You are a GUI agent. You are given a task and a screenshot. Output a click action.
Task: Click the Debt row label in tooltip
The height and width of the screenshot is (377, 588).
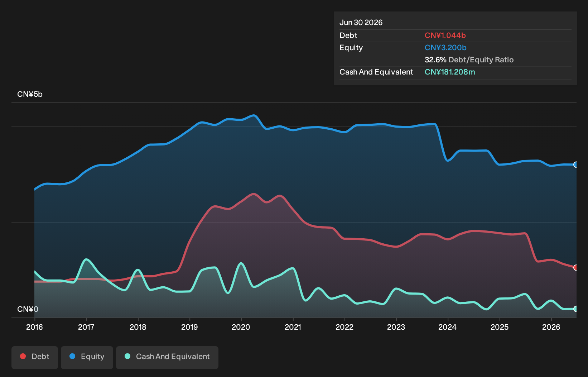pos(348,35)
